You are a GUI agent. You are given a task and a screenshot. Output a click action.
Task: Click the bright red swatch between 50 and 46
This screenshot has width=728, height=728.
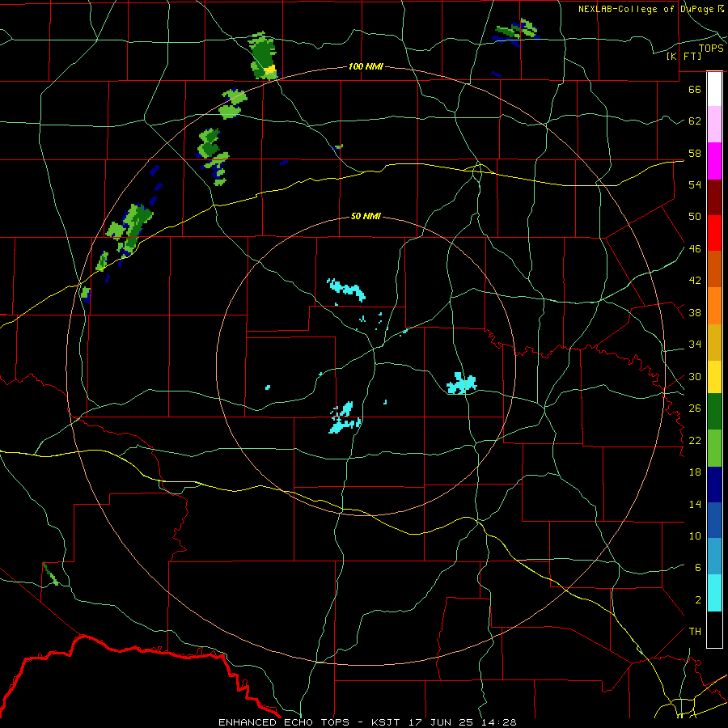tap(714, 234)
